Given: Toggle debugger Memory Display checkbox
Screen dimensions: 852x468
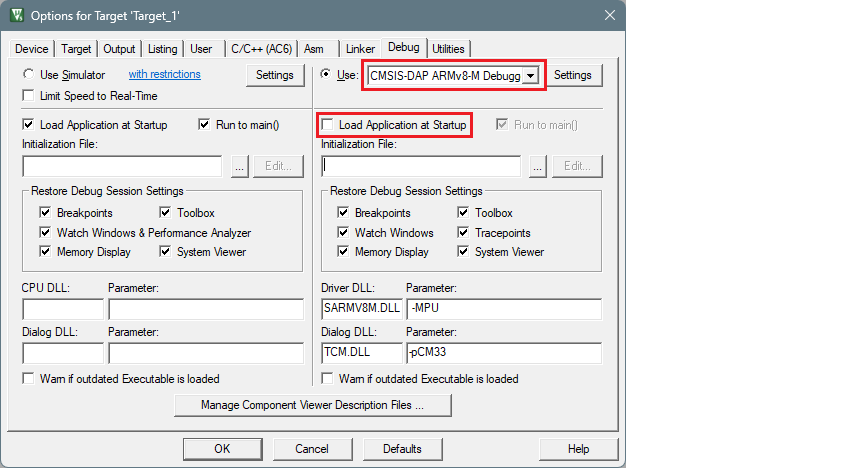Looking at the screenshot, I should (343, 251).
